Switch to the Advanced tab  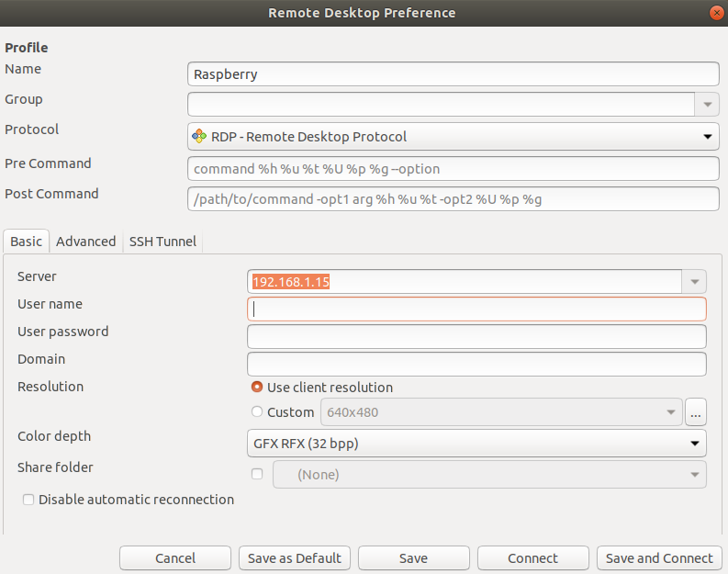(x=85, y=242)
